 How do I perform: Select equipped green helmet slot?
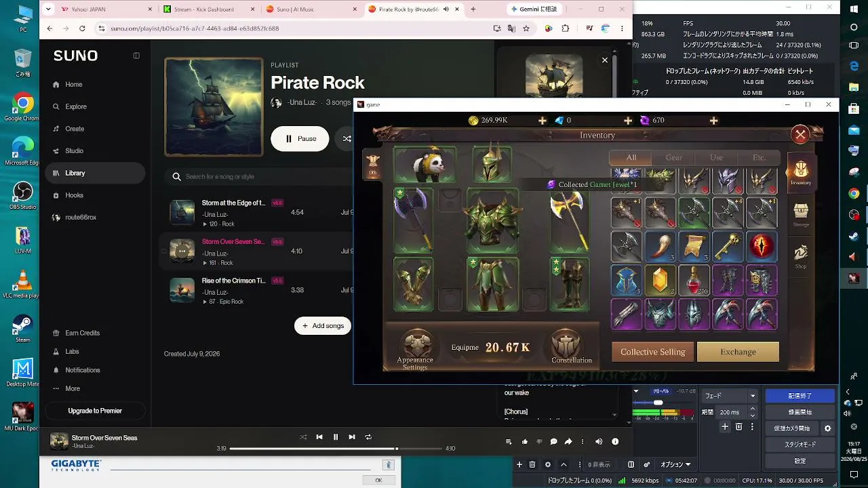492,164
